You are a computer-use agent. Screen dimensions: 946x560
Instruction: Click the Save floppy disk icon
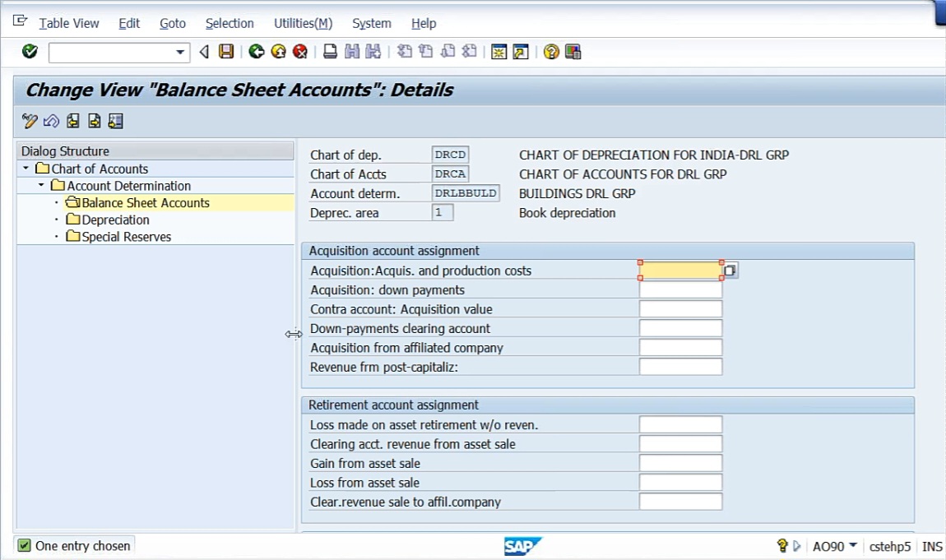[226, 52]
